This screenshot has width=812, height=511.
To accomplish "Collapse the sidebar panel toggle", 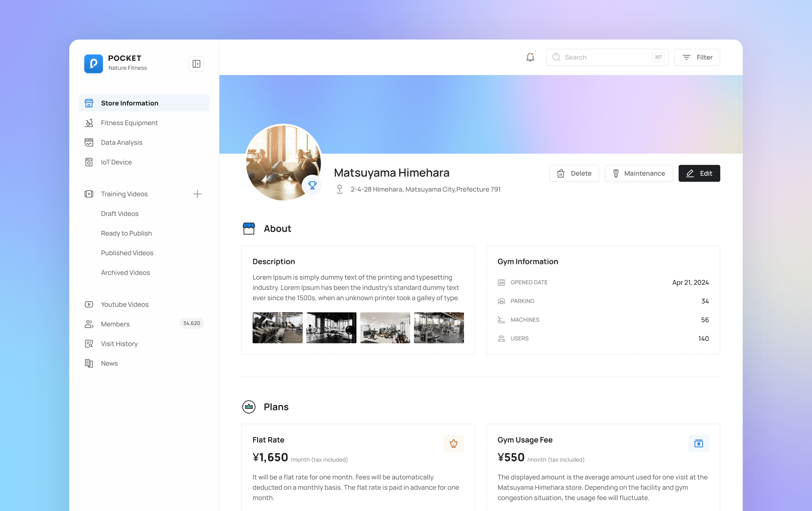I will click(x=196, y=64).
